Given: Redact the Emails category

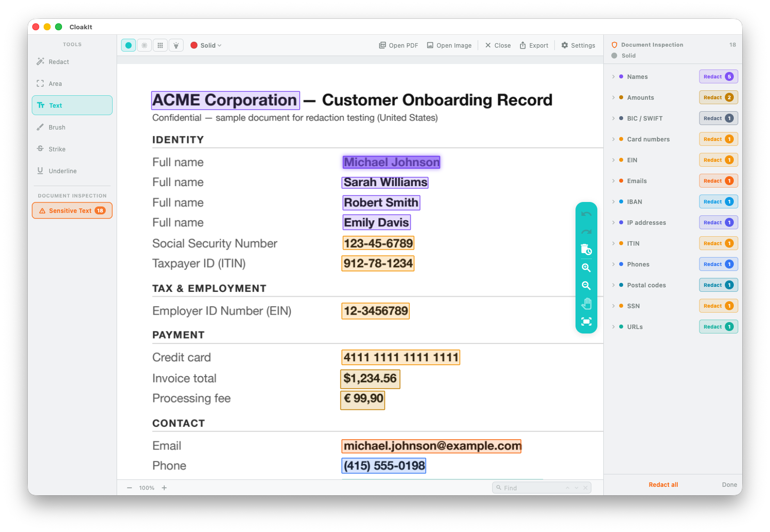Looking at the screenshot, I should click(x=718, y=181).
